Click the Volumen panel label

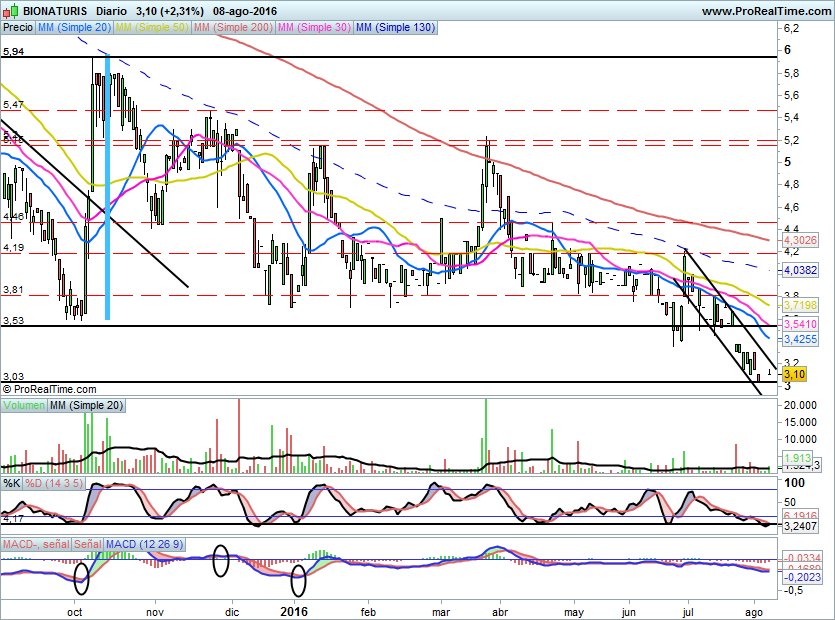[x=24, y=405]
